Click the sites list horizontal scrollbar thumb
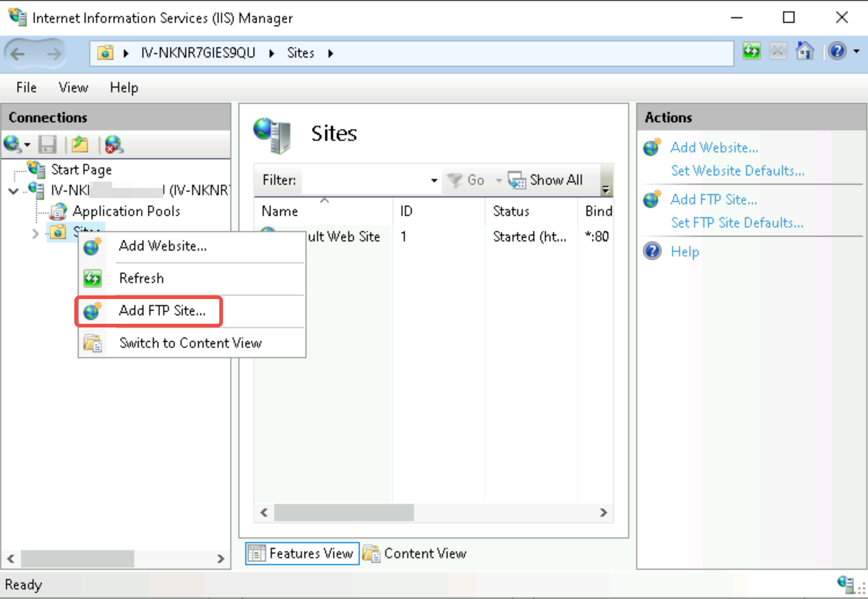Screen dimensions: 868x599 coord(344,512)
